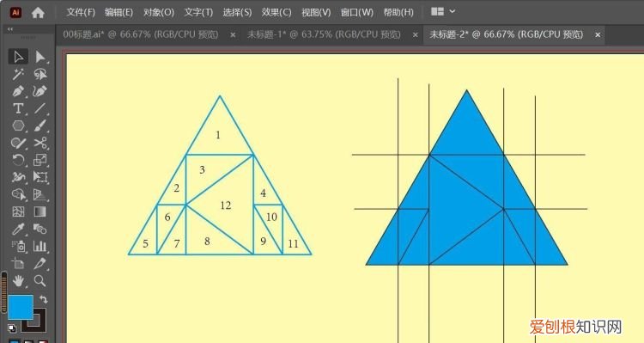Image resolution: width=644 pixels, height=343 pixels.
Task: Select the Type tool
Action: [18, 108]
